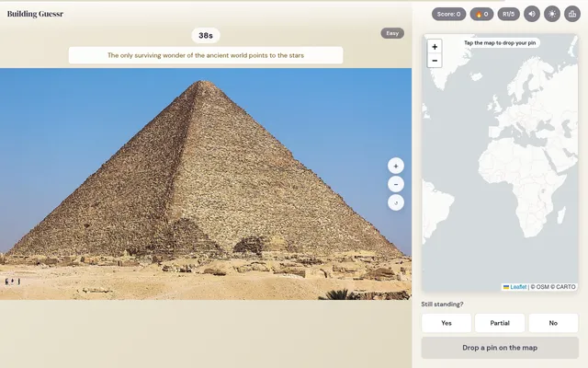Click the OSM CARTO attribution text
Viewport: 588px width, 368px height.
click(553, 287)
